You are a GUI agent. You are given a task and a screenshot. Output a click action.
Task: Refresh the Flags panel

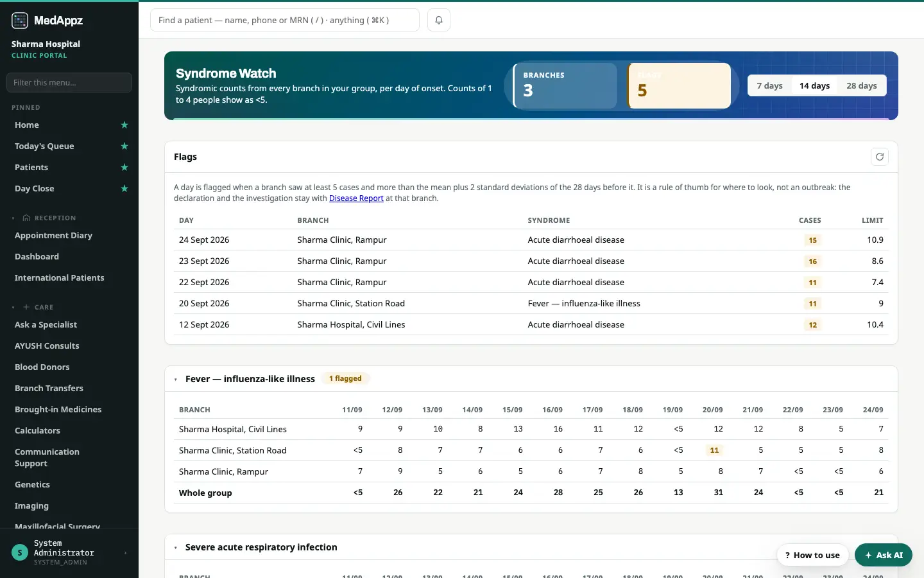880,157
